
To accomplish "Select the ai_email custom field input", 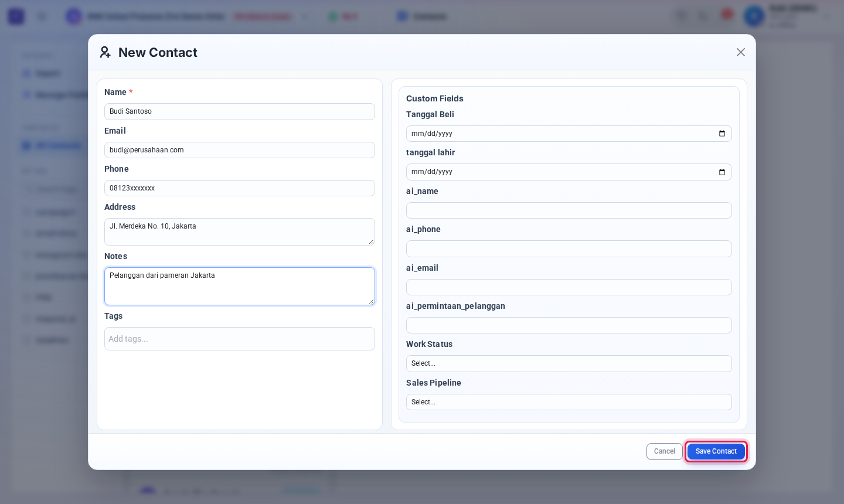I will click(x=569, y=287).
